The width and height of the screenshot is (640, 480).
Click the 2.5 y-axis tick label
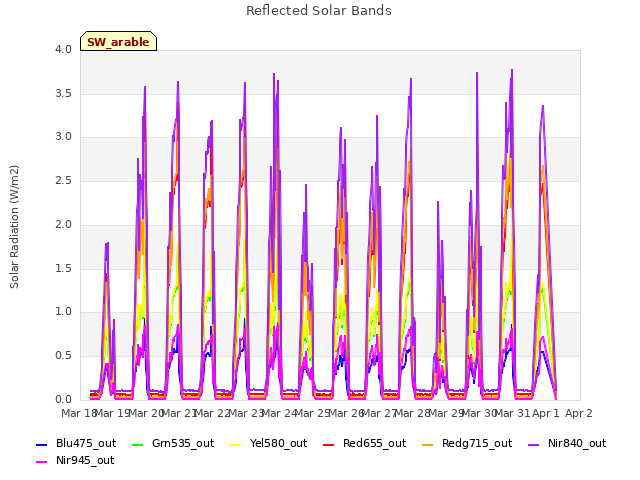(x=63, y=180)
